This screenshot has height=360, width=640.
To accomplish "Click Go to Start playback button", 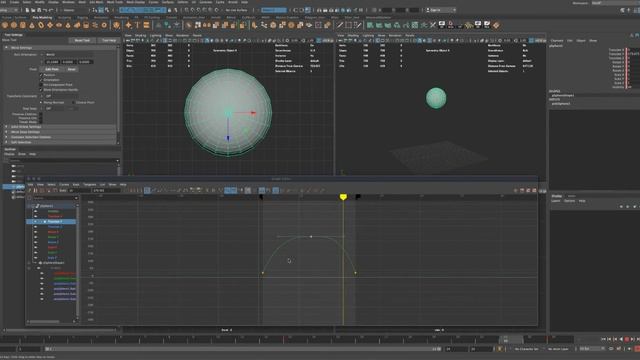I will click(603, 339).
